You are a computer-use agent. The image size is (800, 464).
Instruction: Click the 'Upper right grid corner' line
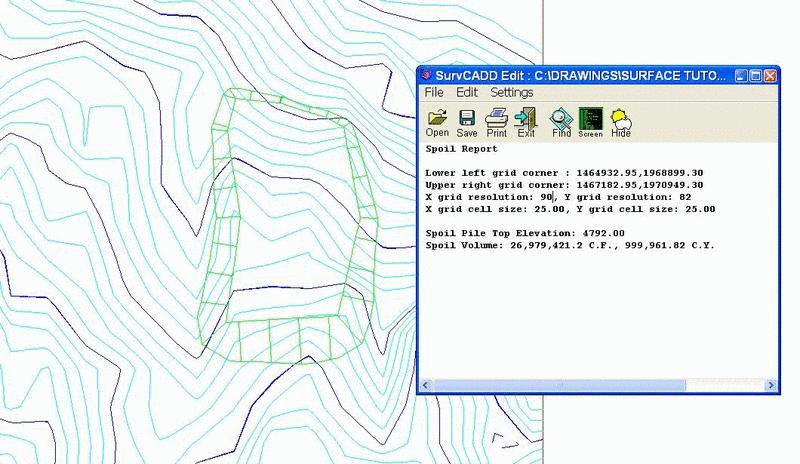coord(564,185)
